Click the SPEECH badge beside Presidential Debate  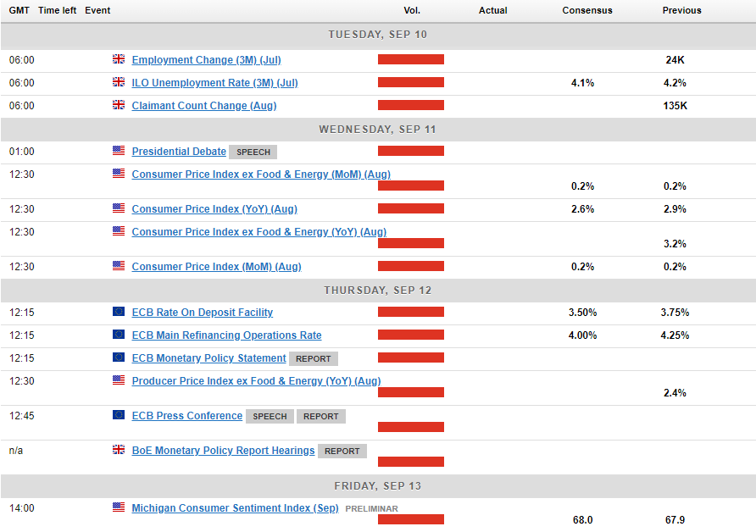(253, 152)
